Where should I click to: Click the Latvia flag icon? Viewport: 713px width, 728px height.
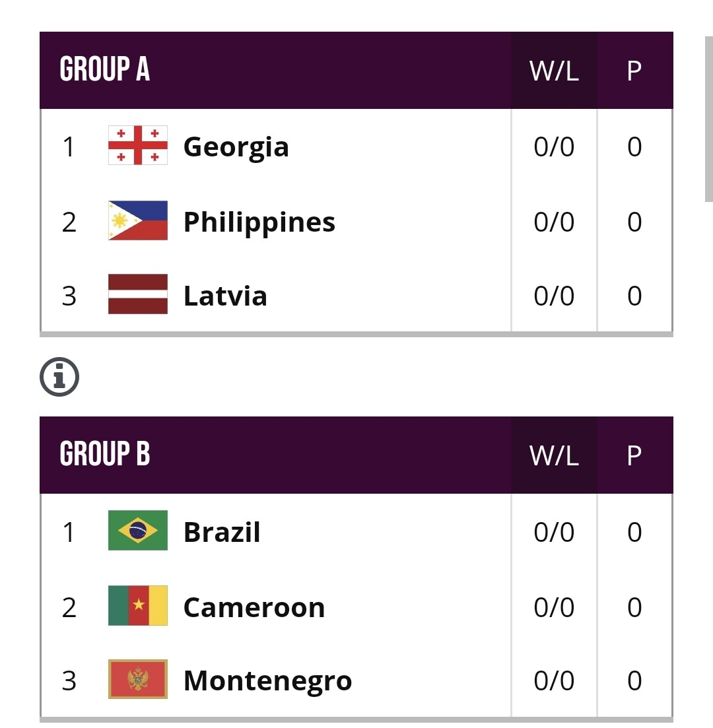pos(137,294)
